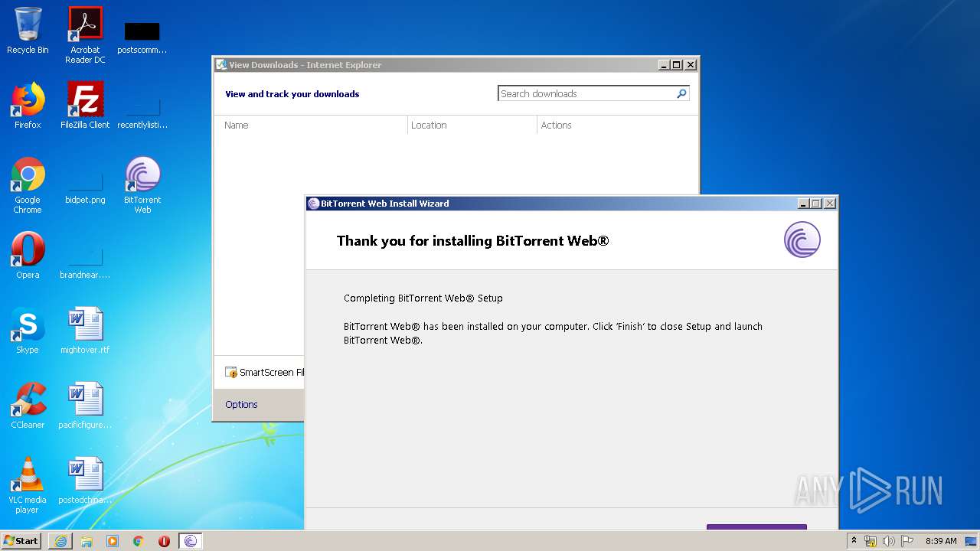Viewport: 980px width, 551px height.
Task: Click the search magnifier in View Downloads
Action: (681, 93)
